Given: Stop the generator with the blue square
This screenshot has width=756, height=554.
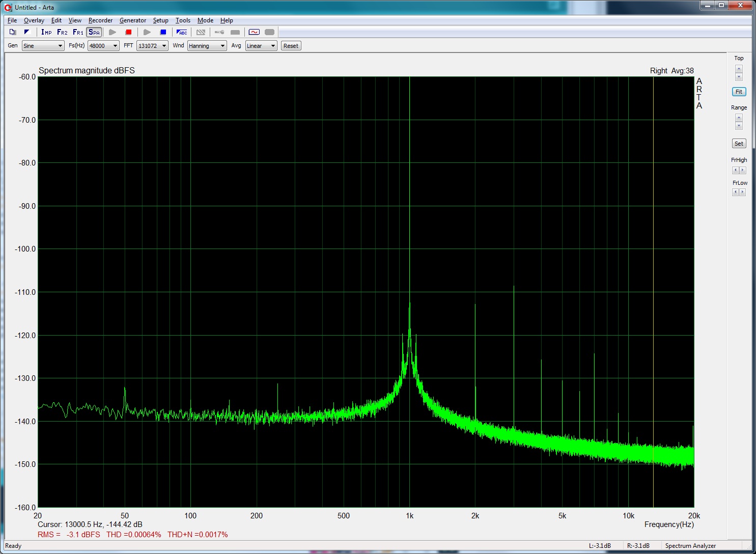Looking at the screenshot, I should point(163,32).
